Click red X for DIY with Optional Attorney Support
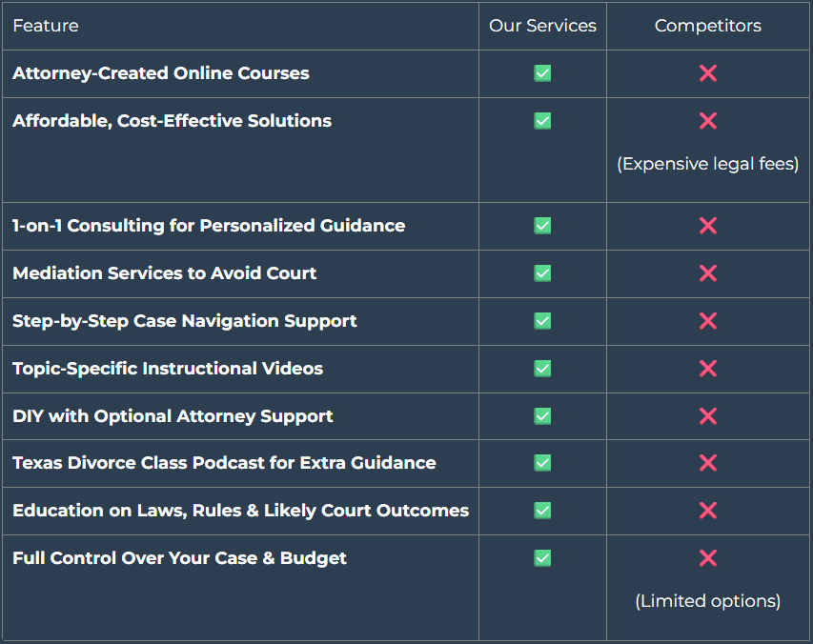 [x=707, y=416]
